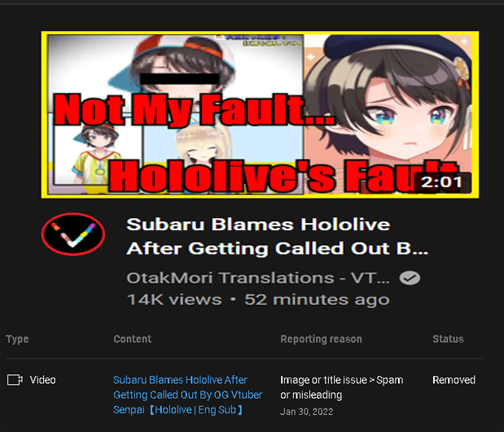This screenshot has width=504, height=432.
Task: Click the '52 minutes ago' timestamp
Action: [x=317, y=299]
